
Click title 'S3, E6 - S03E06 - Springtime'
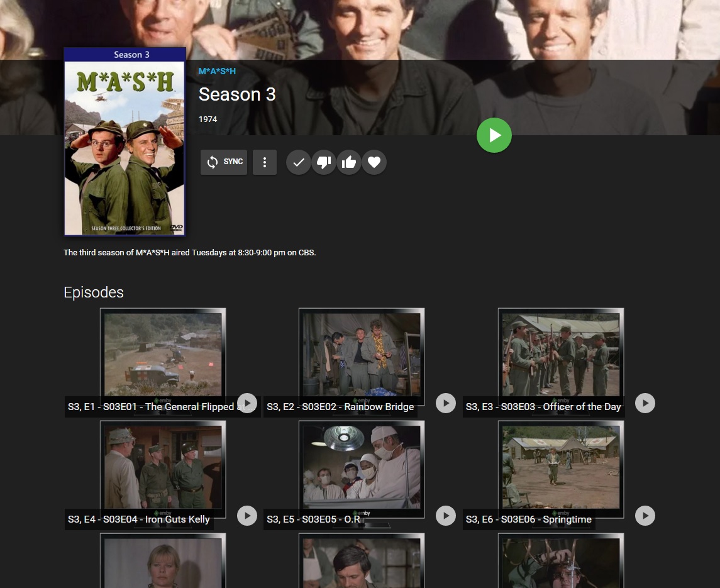pos(528,519)
